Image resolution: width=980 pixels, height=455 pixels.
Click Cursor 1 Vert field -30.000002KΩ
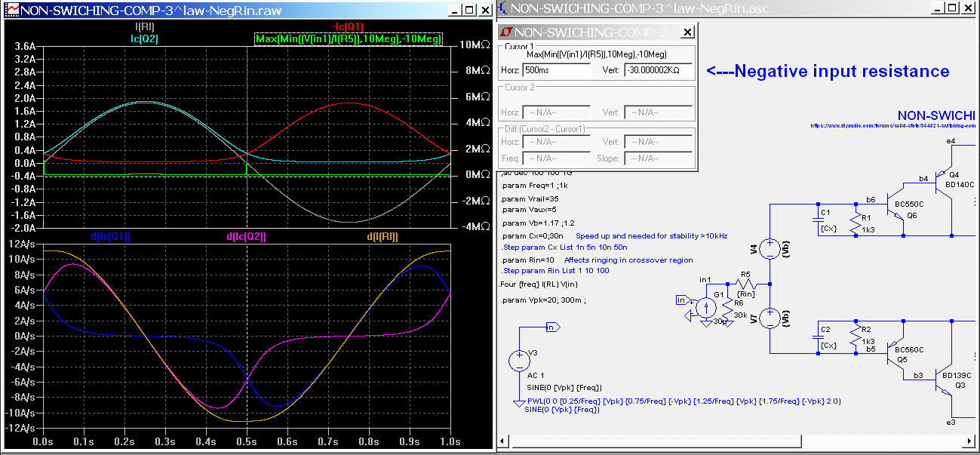click(x=658, y=70)
